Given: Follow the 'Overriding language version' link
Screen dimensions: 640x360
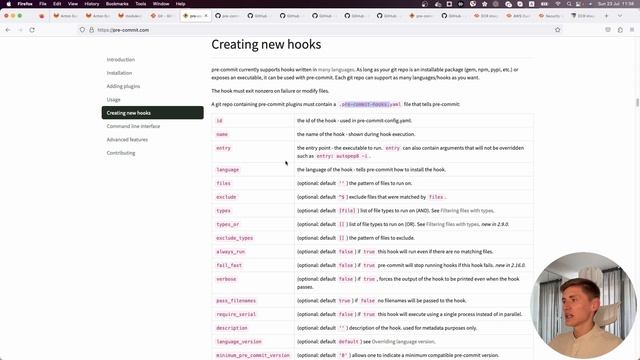Looking at the screenshot, I should point(403,342).
